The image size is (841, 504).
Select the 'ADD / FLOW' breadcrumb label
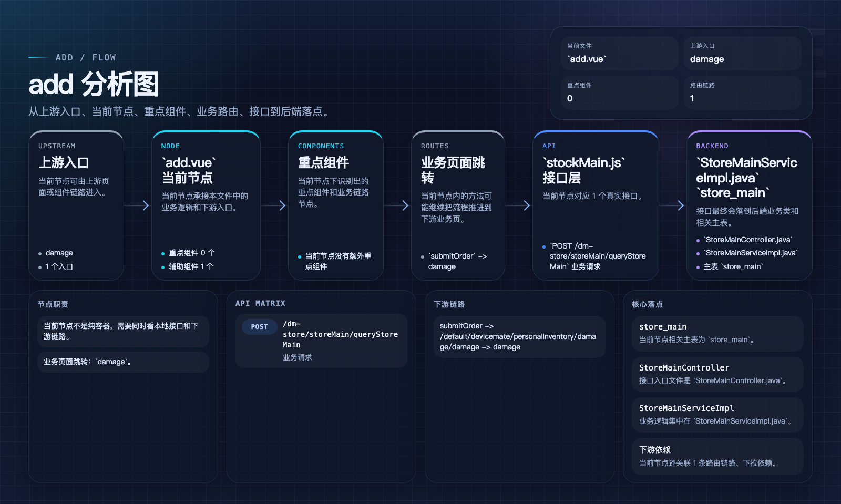(86, 57)
